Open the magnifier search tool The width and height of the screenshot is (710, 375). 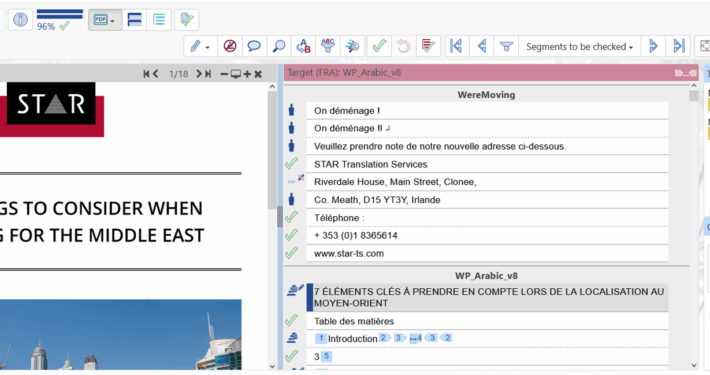pyautogui.click(x=279, y=46)
